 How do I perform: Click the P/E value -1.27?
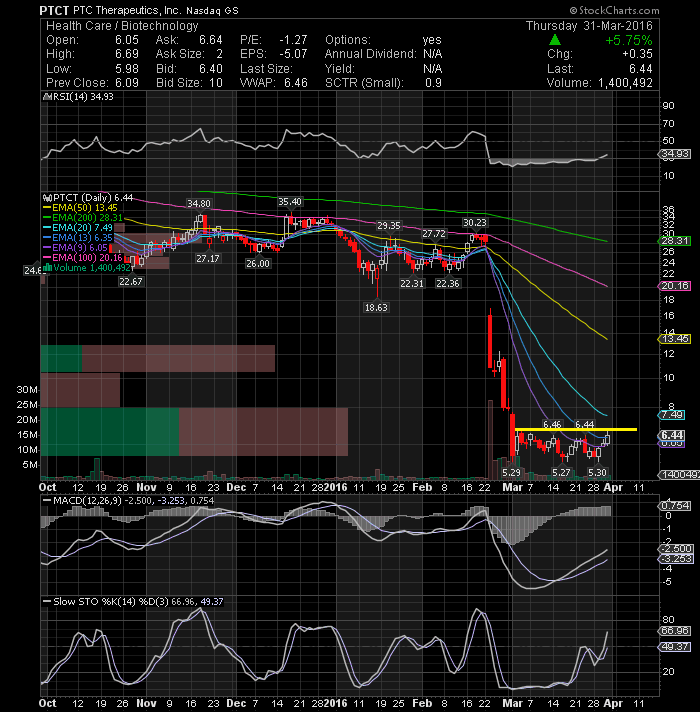tap(293, 40)
